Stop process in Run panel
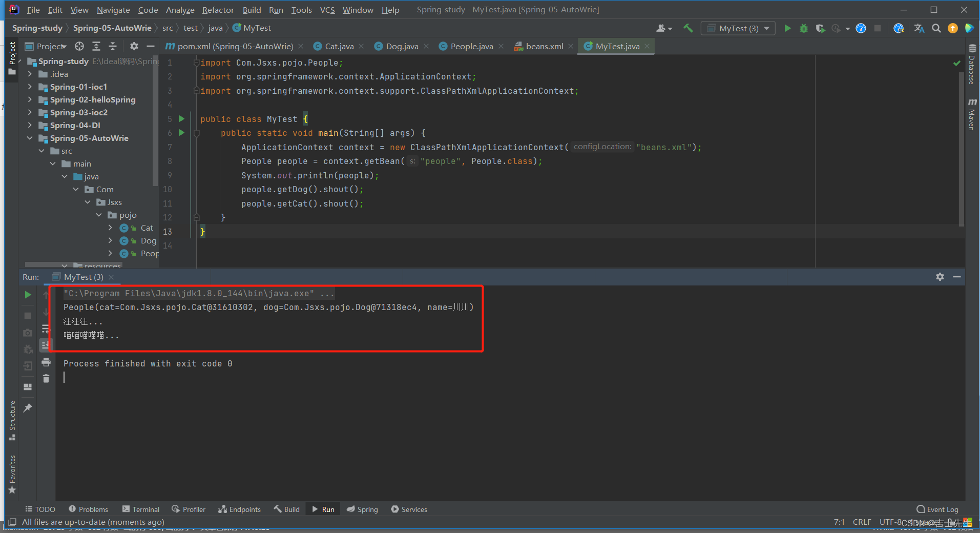This screenshot has height=533, width=980. click(28, 315)
